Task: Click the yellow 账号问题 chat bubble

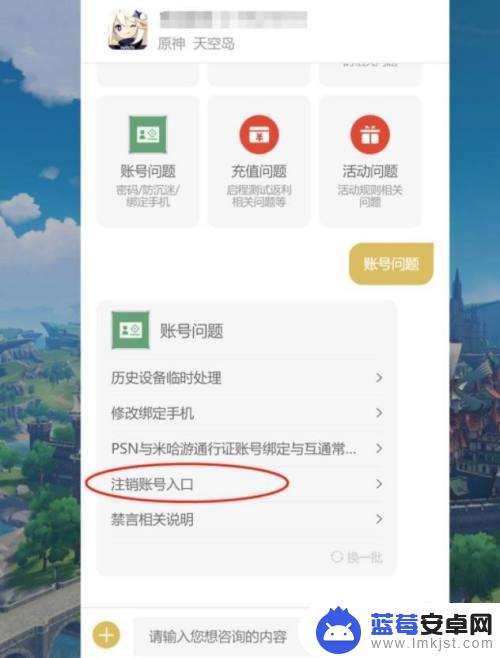Action: 391,264
